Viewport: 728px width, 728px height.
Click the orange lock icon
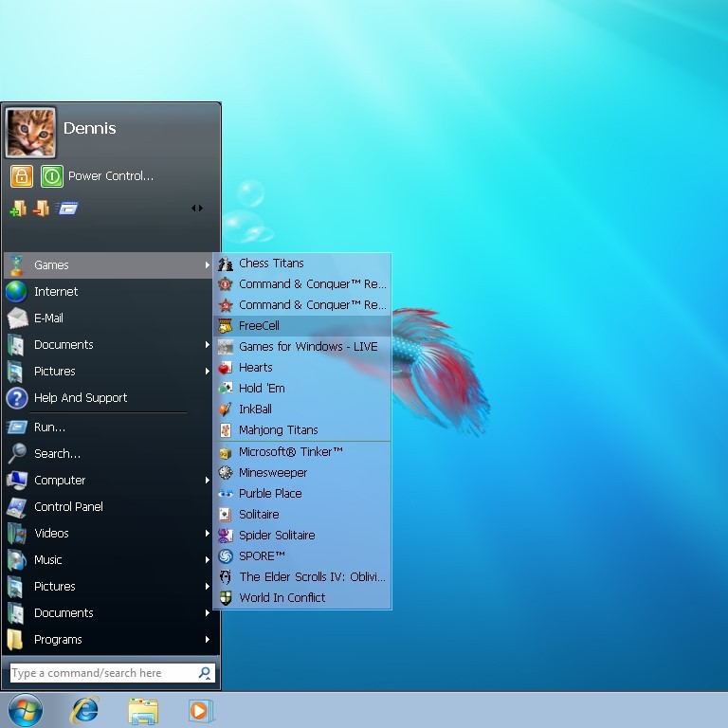[x=22, y=175]
